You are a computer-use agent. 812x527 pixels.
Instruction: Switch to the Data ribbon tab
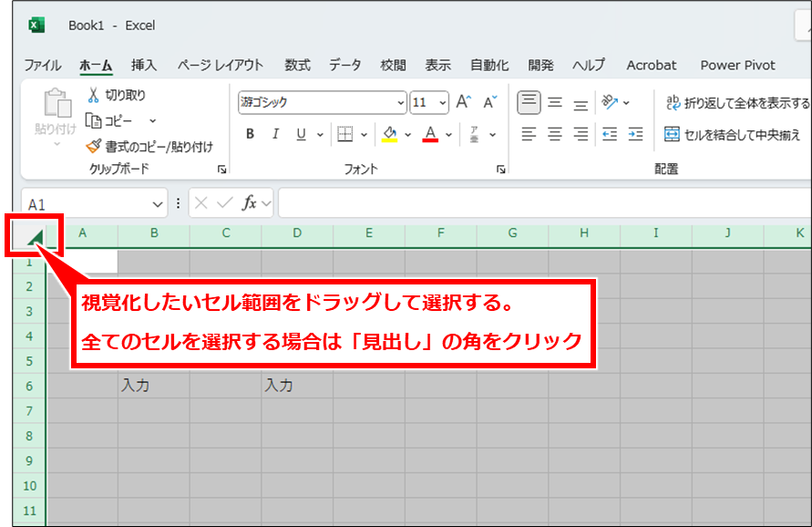[x=344, y=65]
